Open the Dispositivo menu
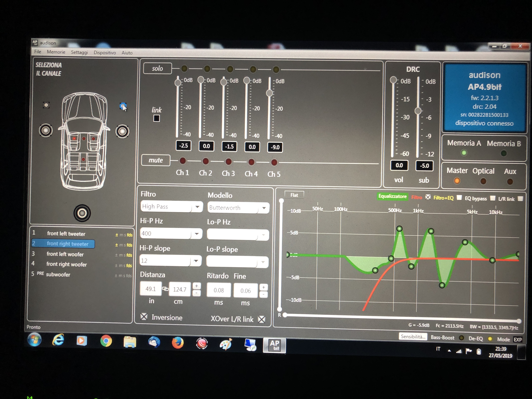 (105, 52)
